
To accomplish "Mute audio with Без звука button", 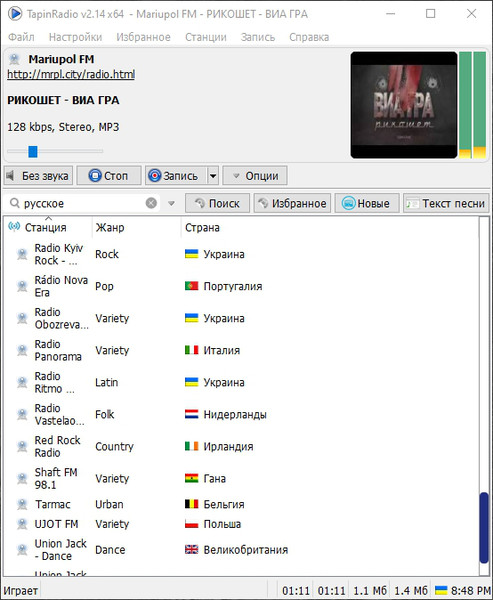I will tap(38, 176).
